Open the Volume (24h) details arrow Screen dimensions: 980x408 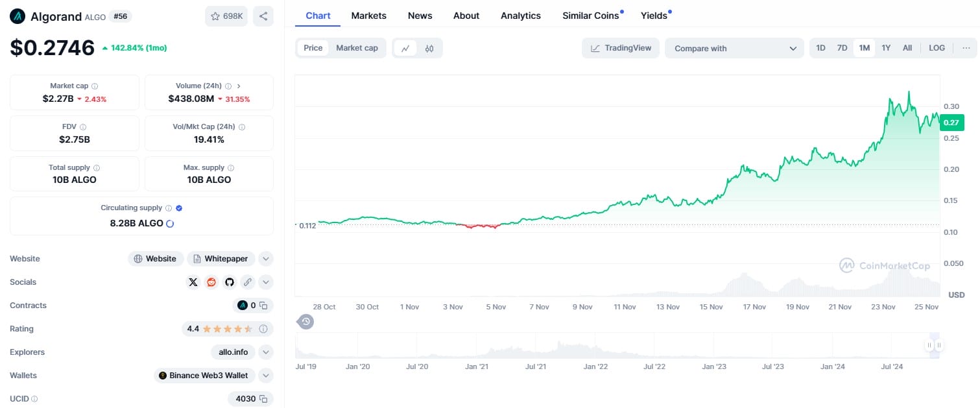point(239,86)
